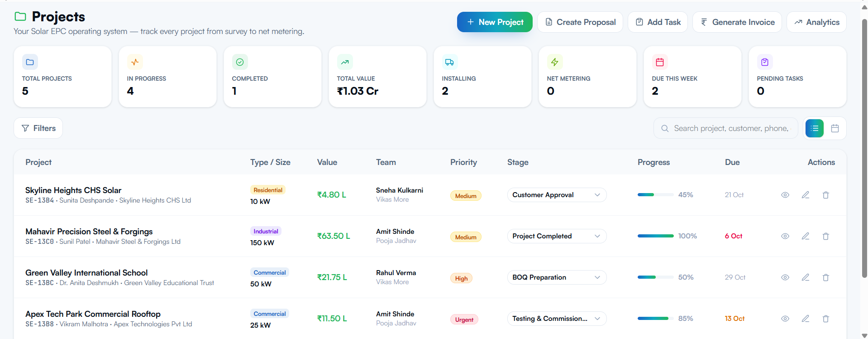Expand the Filters panel
868x339 pixels.
pyautogui.click(x=38, y=128)
